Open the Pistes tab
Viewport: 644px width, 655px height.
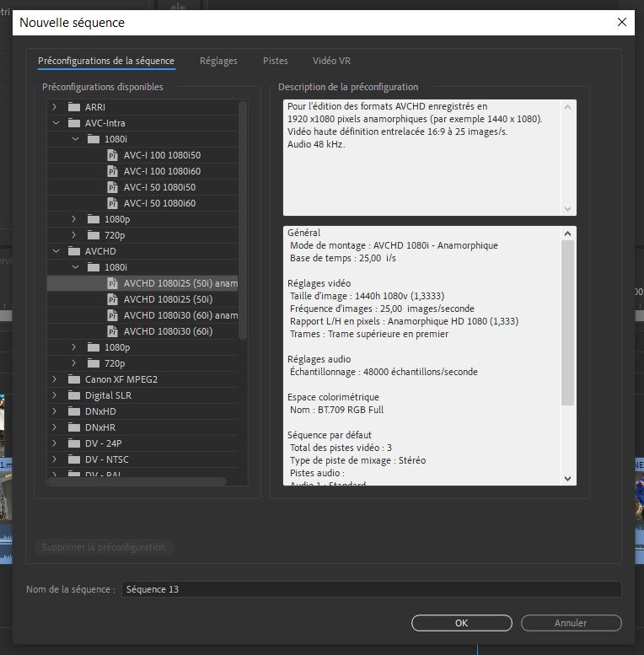pos(275,61)
